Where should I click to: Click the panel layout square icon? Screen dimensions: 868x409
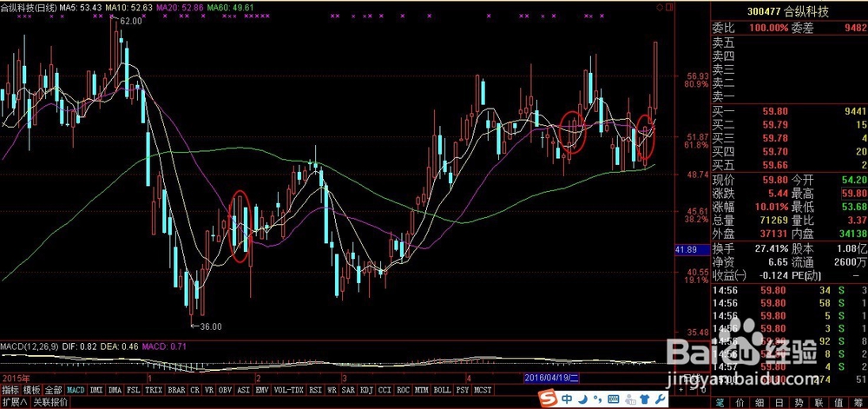pos(670,7)
